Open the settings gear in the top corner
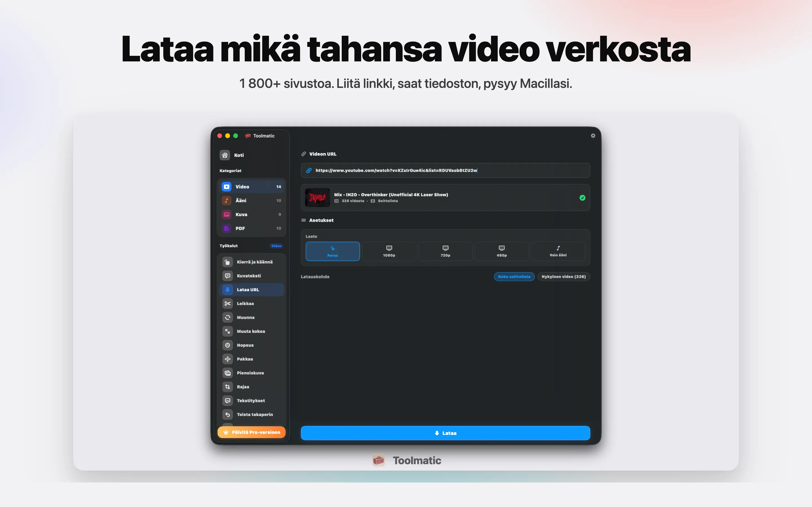Image resolution: width=812 pixels, height=507 pixels. click(593, 135)
